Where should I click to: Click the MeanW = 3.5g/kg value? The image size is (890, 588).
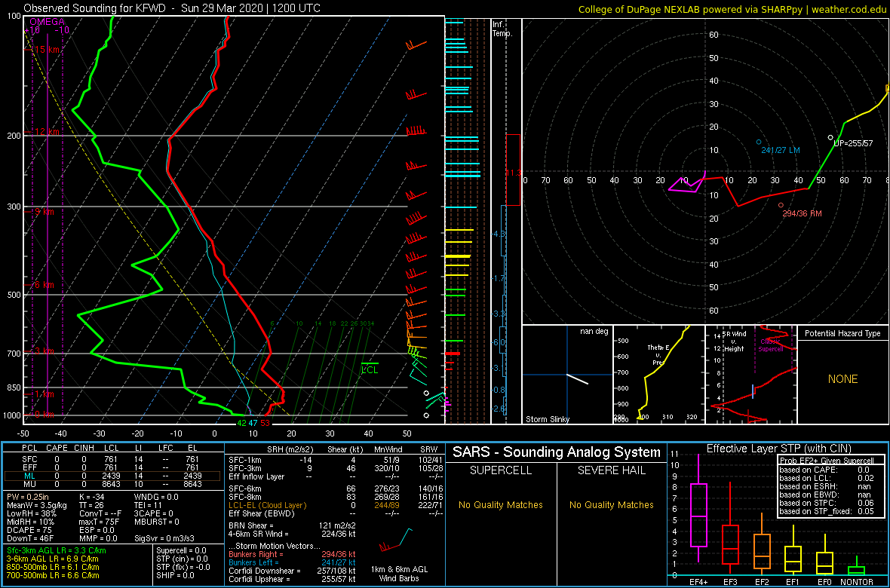[37, 504]
